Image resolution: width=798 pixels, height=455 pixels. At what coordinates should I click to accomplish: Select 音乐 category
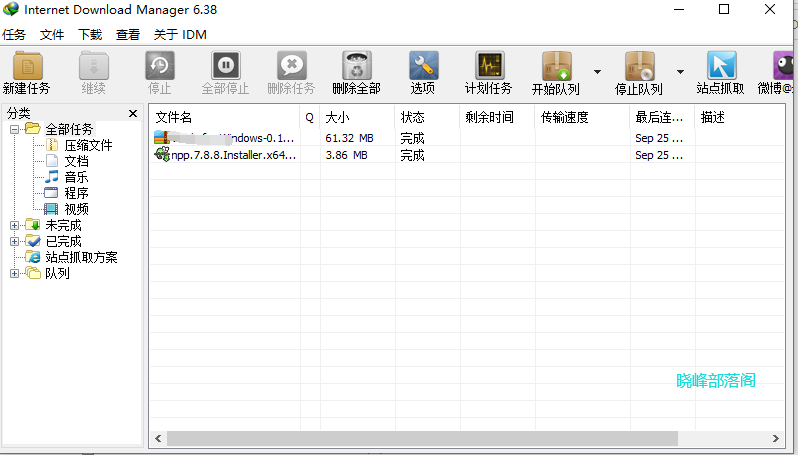coord(77,177)
